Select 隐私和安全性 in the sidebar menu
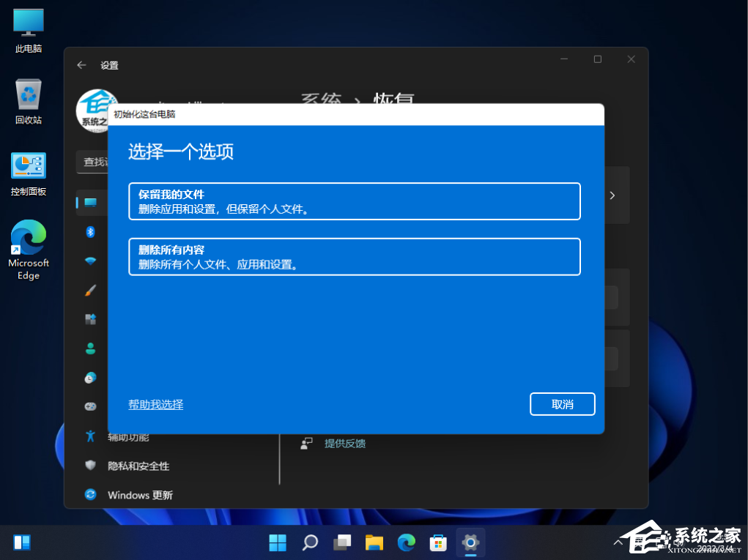Viewport: 748px width, 560px height. (139, 466)
